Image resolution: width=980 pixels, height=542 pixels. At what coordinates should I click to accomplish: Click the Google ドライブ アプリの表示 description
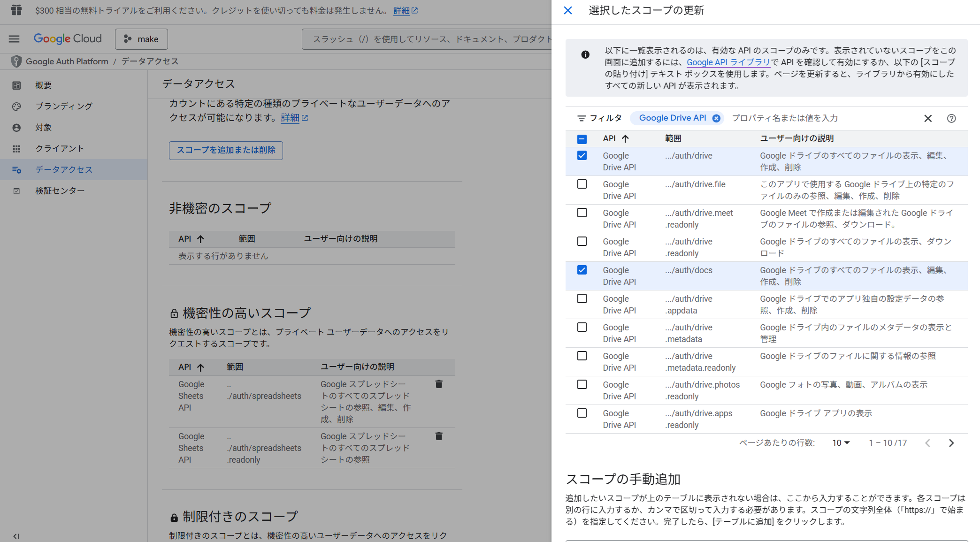[816, 413]
